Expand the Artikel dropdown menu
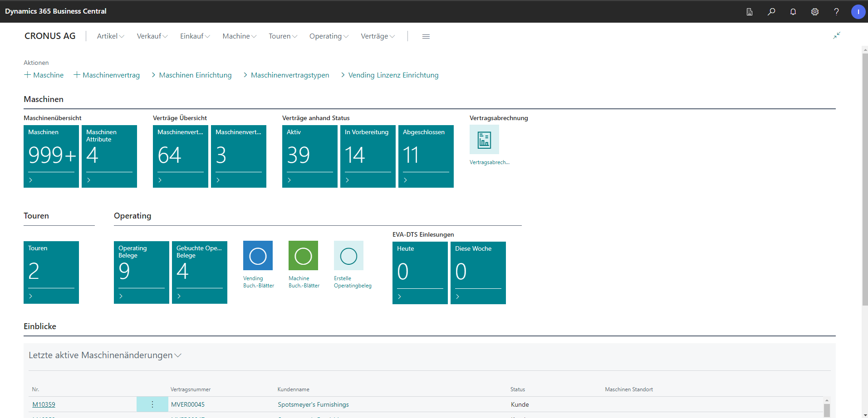Viewport: 868px width, 418px height. click(110, 36)
